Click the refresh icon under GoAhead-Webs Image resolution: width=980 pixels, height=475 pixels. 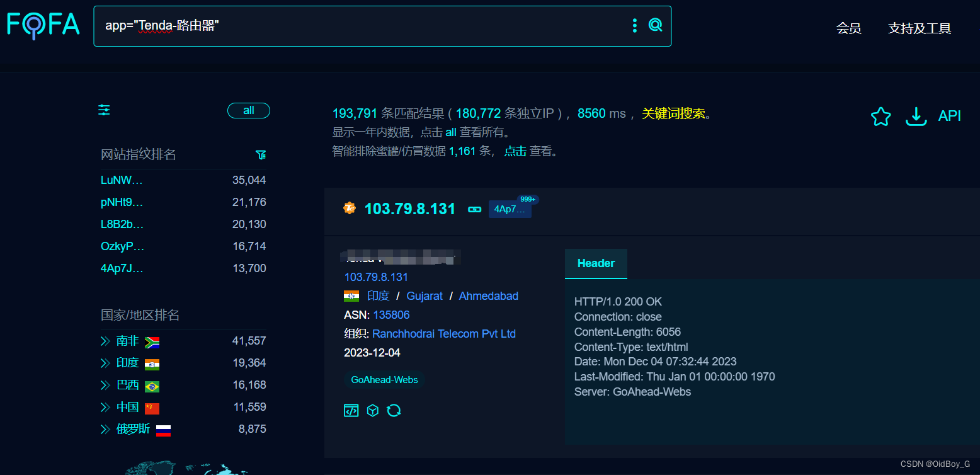tap(394, 411)
